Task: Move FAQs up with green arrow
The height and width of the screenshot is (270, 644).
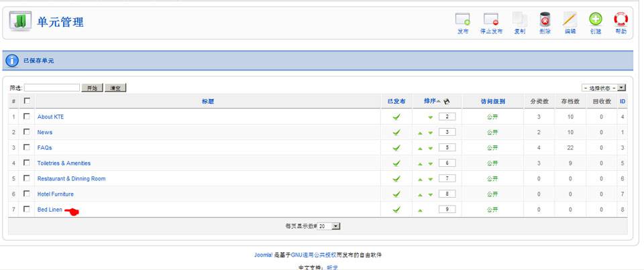Action: tap(420, 148)
